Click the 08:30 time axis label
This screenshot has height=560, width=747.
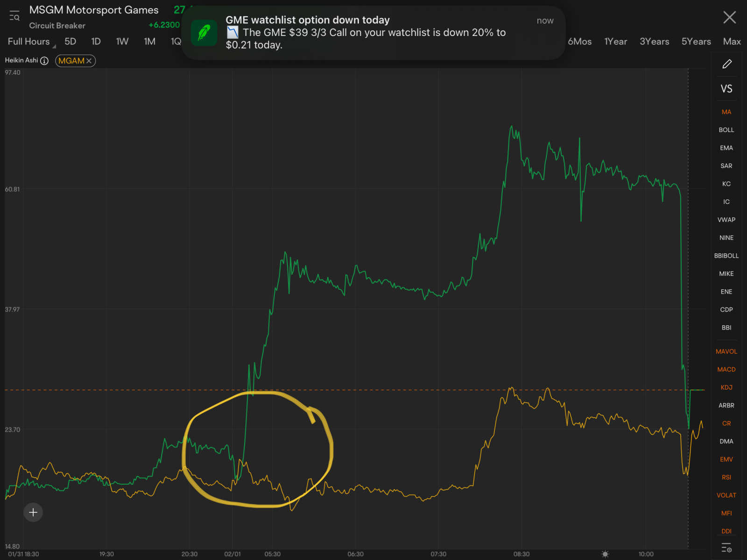point(521,554)
